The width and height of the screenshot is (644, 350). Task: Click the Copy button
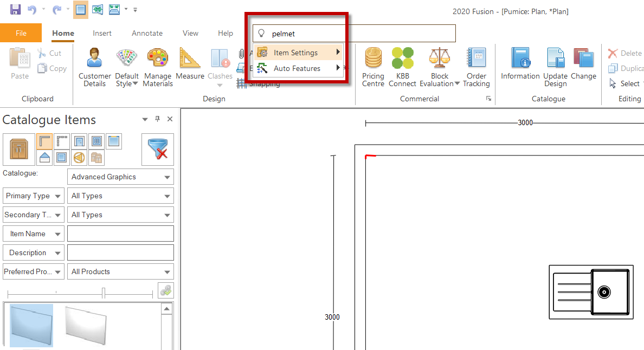pos(52,68)
